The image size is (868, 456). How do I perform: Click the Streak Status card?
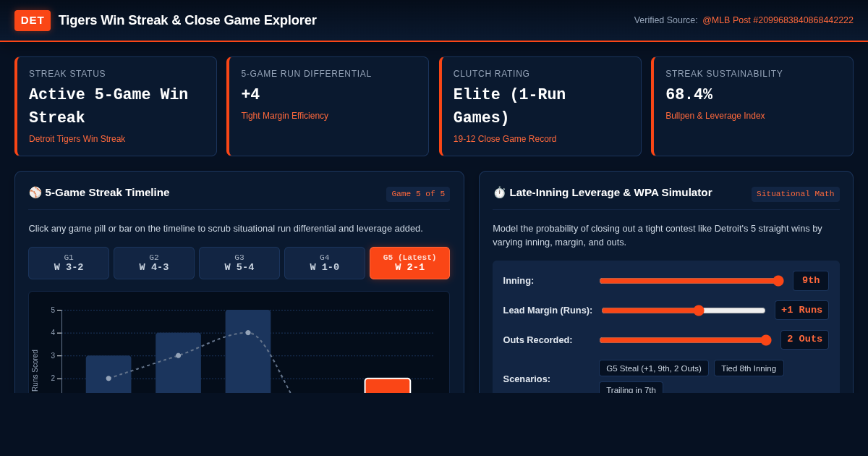click(x=116, y=106)
